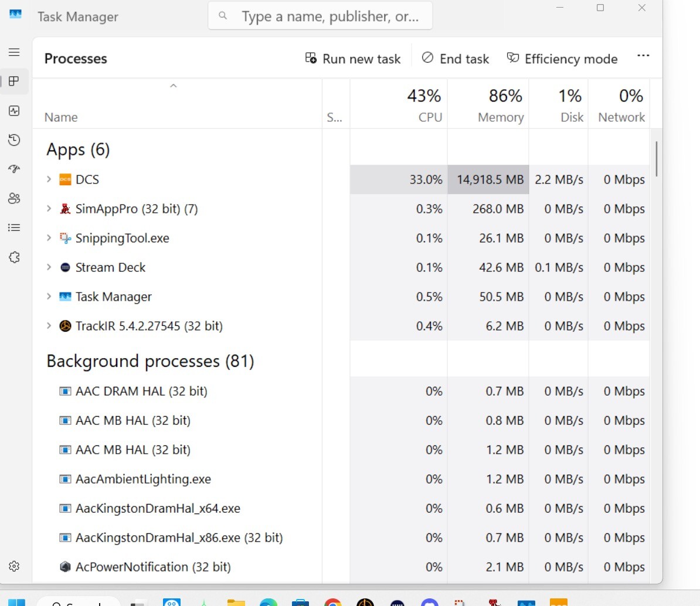Sort processes by Disk column header
The height and width of the screenshot is (606, 700).
pyautogui.click(x=559, y=105)
